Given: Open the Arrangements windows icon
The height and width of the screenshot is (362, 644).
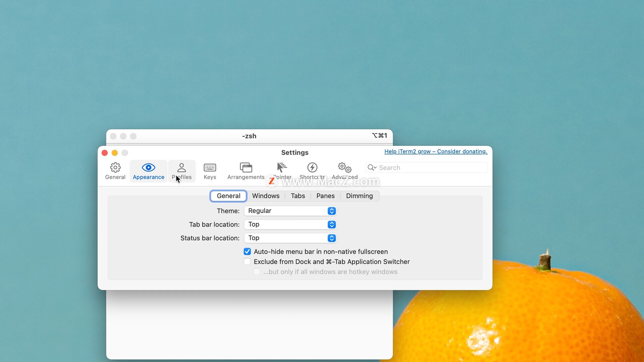Looking at the screenshot, I should pos(246,167).
